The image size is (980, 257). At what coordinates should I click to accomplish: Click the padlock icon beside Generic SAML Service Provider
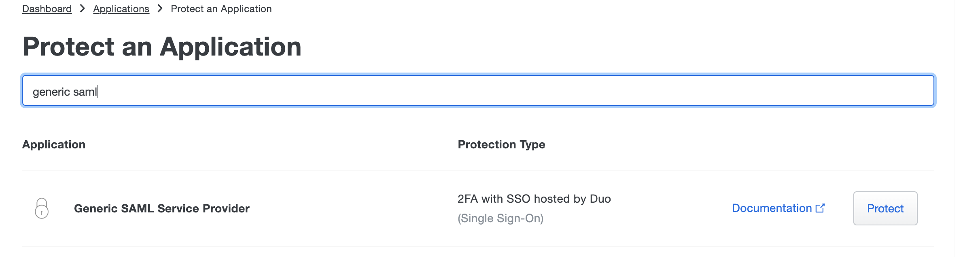[x=42, y=208]
